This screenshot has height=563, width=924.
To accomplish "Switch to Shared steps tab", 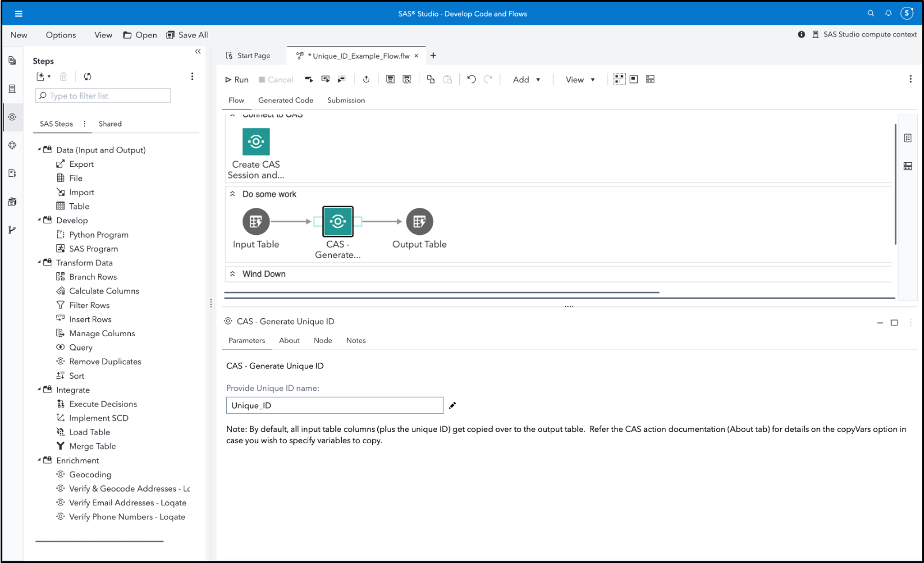I will [x=110, y=124].
